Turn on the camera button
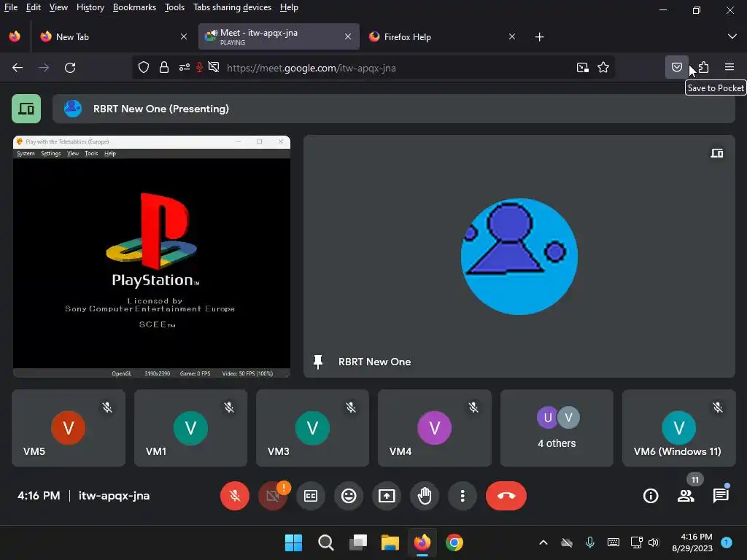The height and width of the screenshot is (560, 747). (273, 496)
